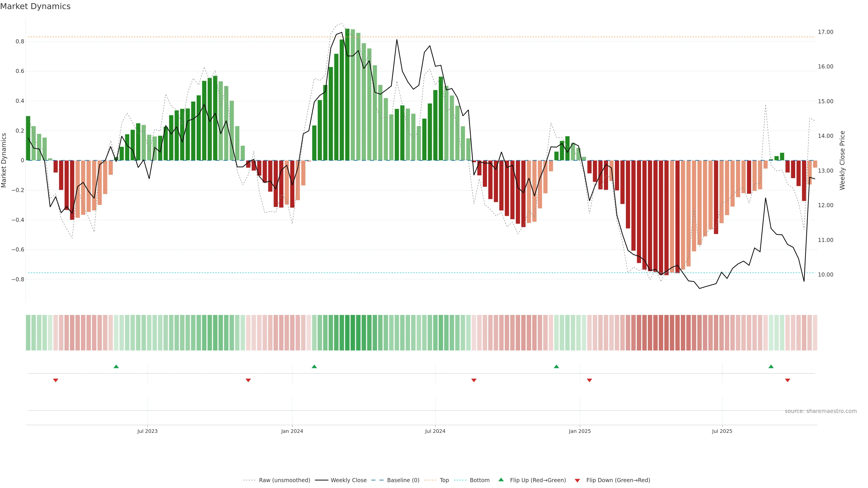Click the source: sharemaestro.com text
The height and width of the screenshot is (488, 868).
pos(821,411)
